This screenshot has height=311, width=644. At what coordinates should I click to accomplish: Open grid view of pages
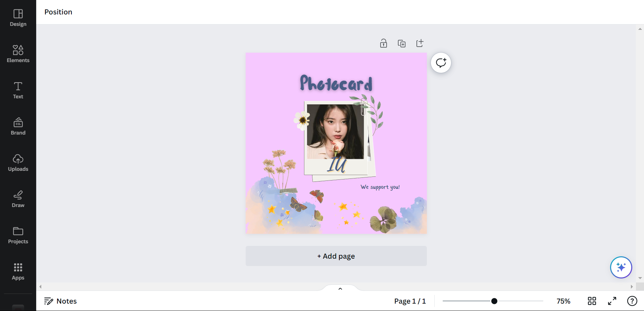[x=592, y=301]
